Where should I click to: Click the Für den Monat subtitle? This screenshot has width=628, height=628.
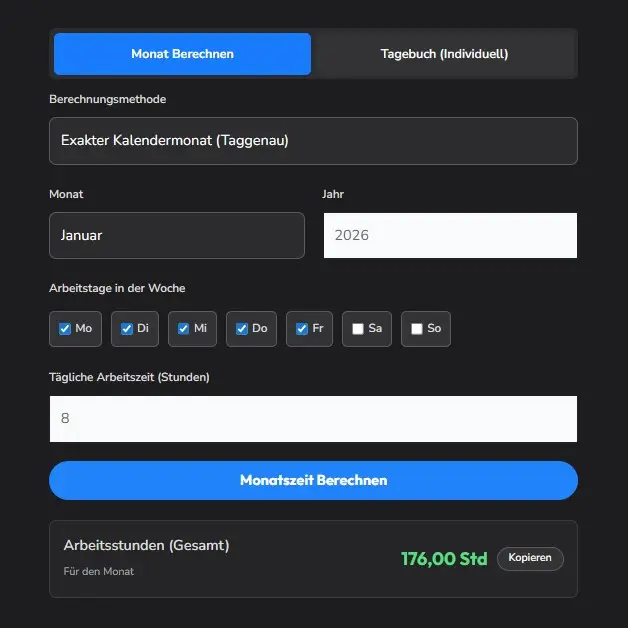point(98,572)
